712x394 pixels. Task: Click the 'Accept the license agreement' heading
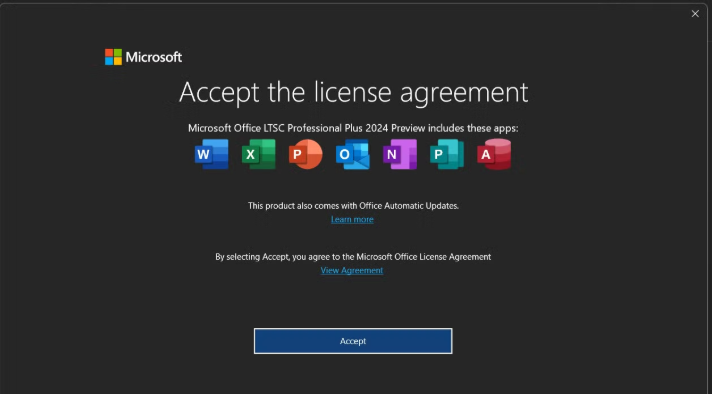coord(353,92)
